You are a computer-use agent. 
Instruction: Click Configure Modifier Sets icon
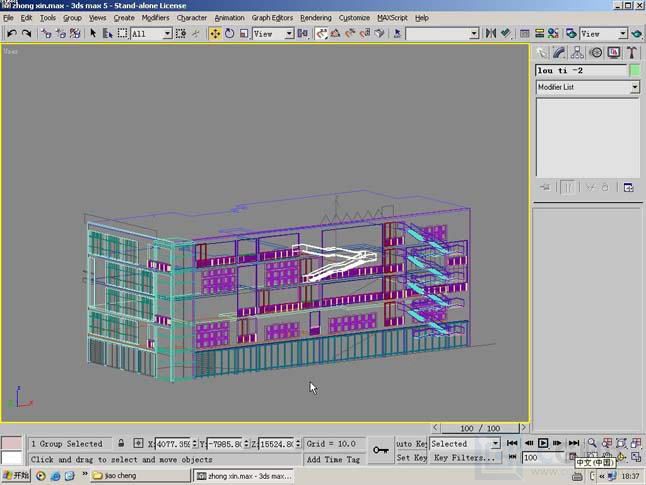click(628, 187)
